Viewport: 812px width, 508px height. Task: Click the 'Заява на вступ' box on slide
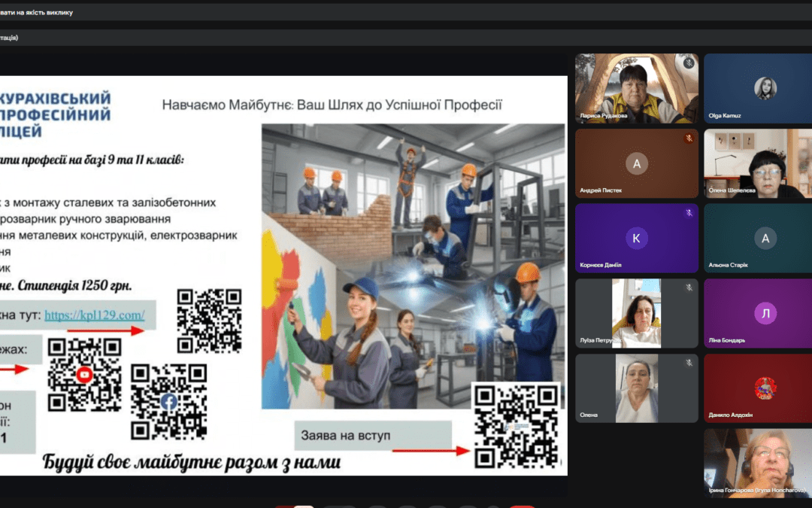click(373, 436)
